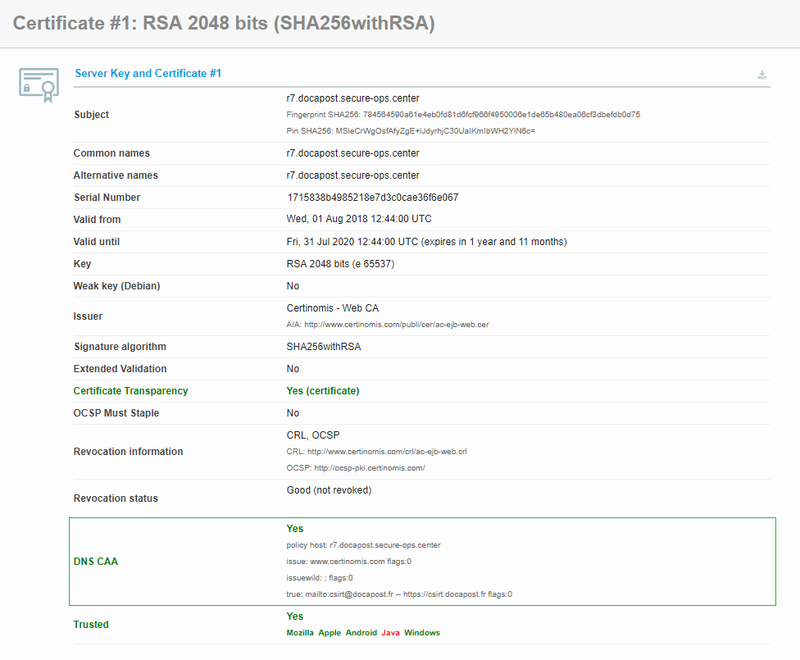
Task: Click the 'Common names' row label
Action: point(112,153)
